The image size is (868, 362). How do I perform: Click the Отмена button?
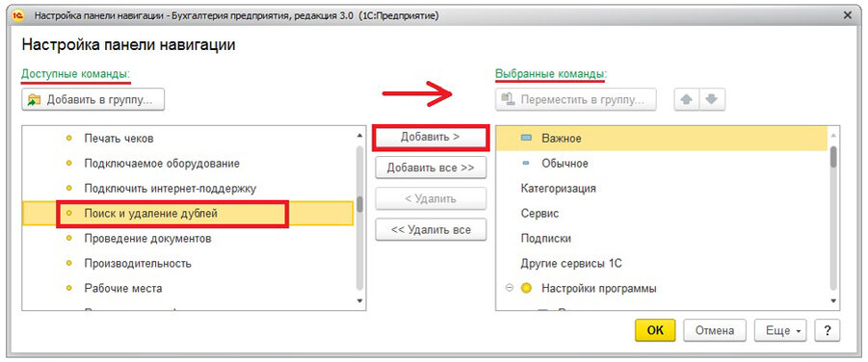pyautogui.click(x=715, y=330)
